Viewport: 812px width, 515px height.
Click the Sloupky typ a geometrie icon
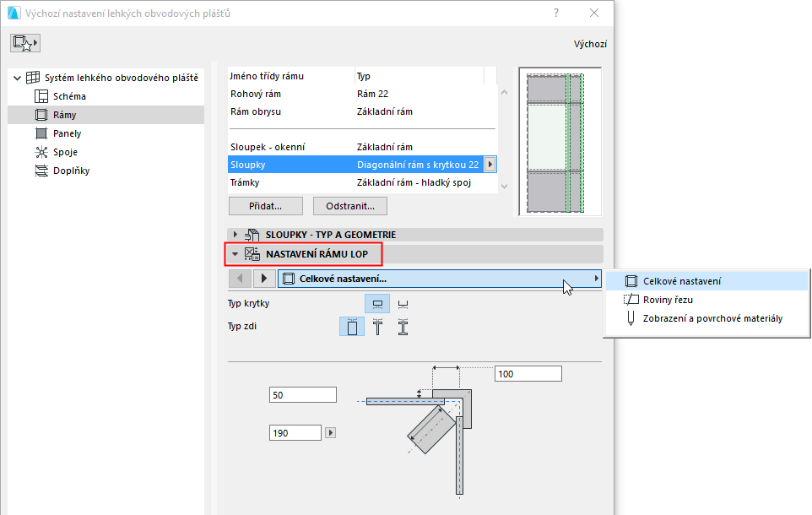(252, 235)
